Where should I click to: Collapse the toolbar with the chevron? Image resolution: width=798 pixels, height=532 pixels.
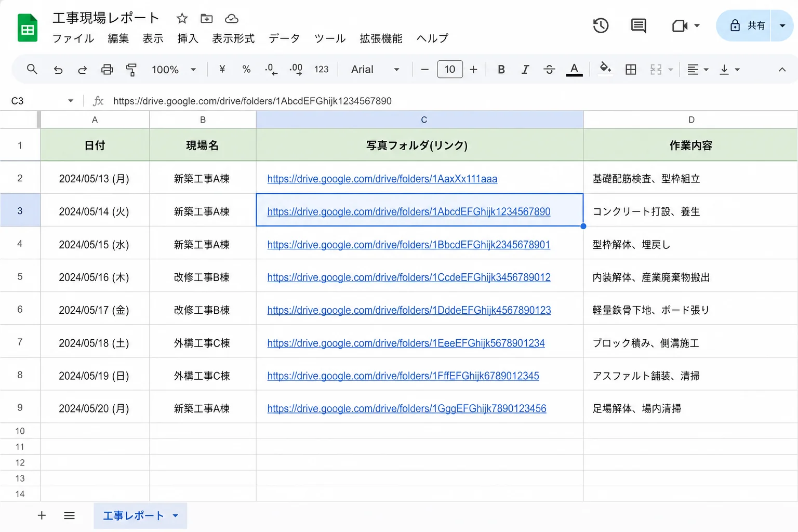point(782,70)
